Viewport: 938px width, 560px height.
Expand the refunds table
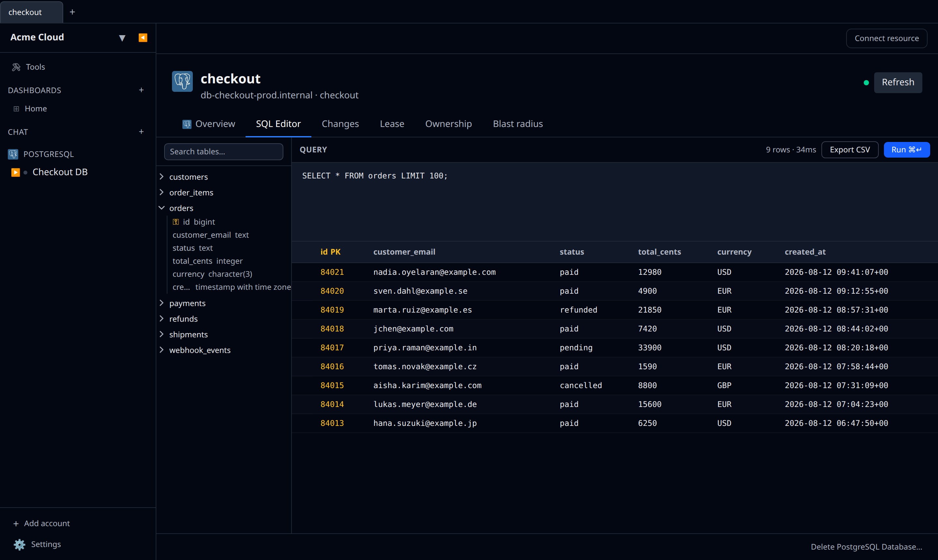[162, 318]
